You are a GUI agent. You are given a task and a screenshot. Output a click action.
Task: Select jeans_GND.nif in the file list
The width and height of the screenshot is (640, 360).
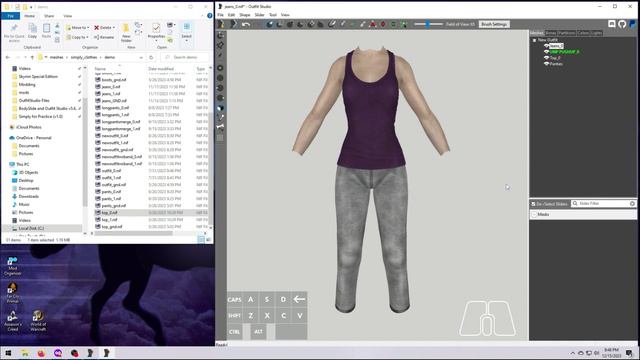tap(114, 101)
